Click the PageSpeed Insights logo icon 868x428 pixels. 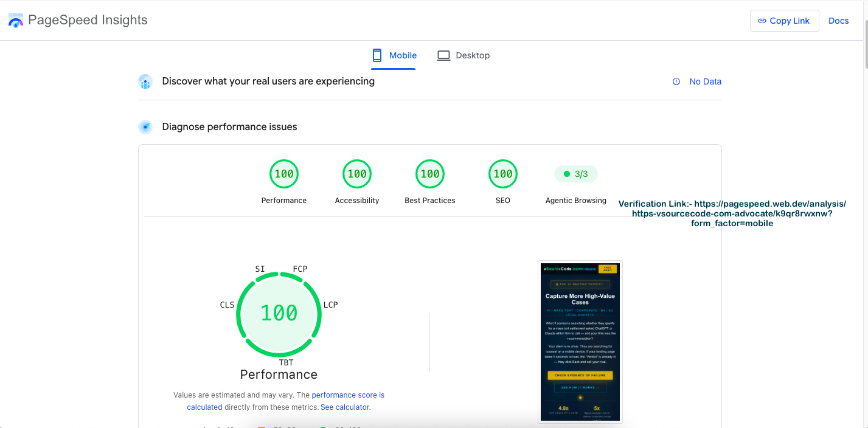pyautogui.click(x=15, y=21)
